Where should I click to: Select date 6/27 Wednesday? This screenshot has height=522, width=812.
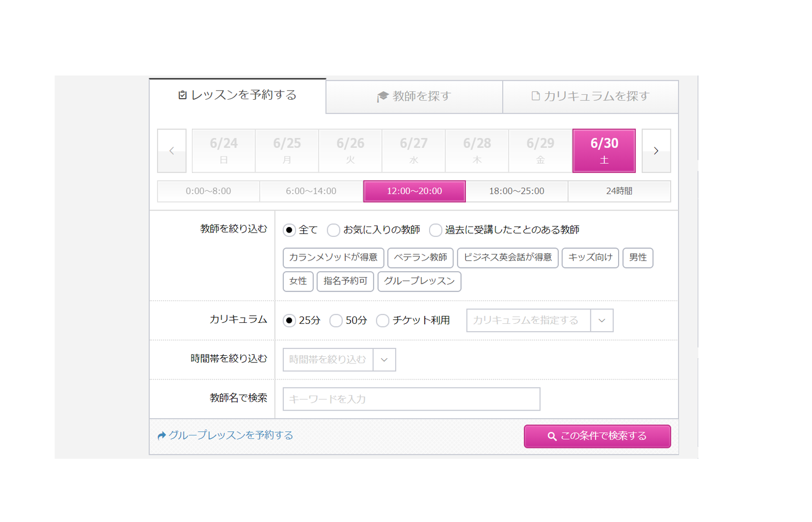pyautogui.click(x=414, y=151)
